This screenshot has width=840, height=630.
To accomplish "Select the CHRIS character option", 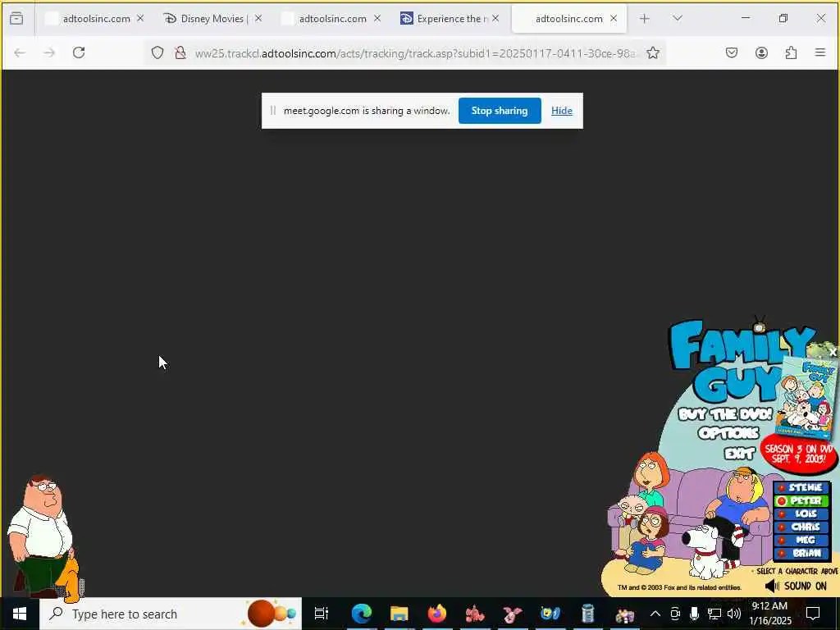I will click(x=802, y=527).
